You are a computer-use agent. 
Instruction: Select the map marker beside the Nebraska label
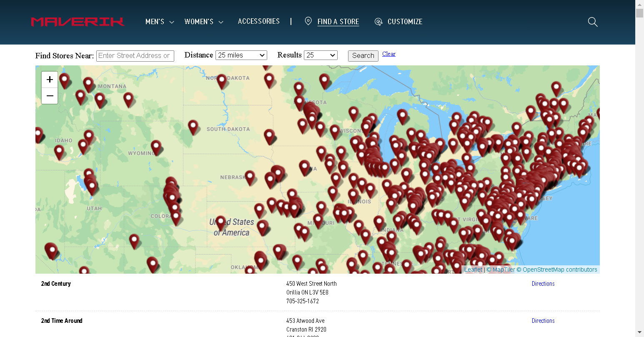pos(250,176)
